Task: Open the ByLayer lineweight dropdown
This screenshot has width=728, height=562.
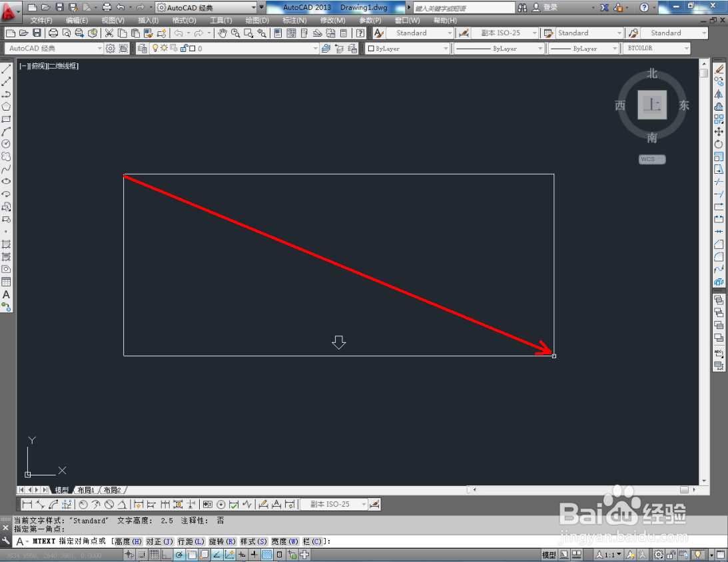Action: point(583,48)
